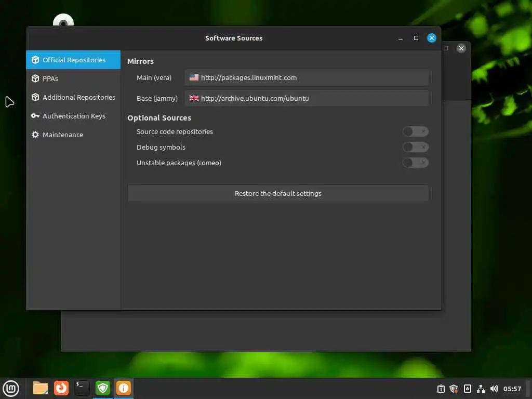Viewport: 532px width, 399px height.
Task: Click 'Debug symbols' label text
Action: [x=161, y=147]
